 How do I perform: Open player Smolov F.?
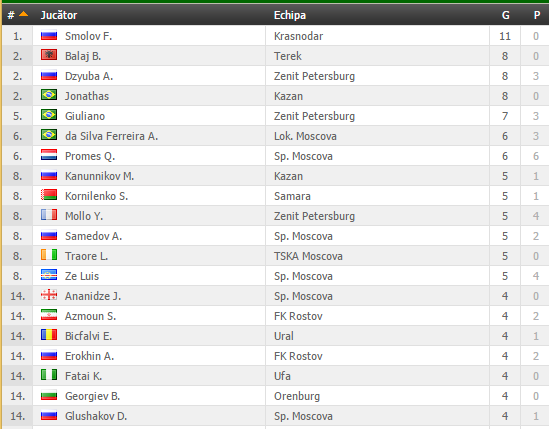coord(89,36)
